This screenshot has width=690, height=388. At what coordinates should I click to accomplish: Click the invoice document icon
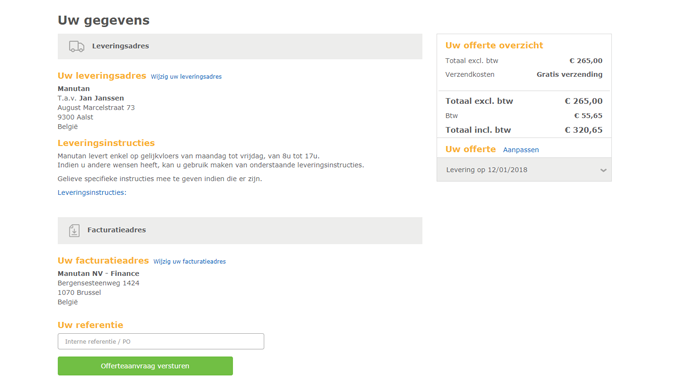74,230
